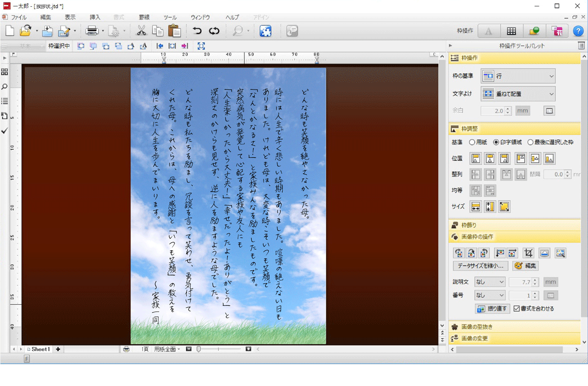The width and height of the screenshot is (588, 386).
Task: Open the 番号 dropdown
Action: click(490, 295)
